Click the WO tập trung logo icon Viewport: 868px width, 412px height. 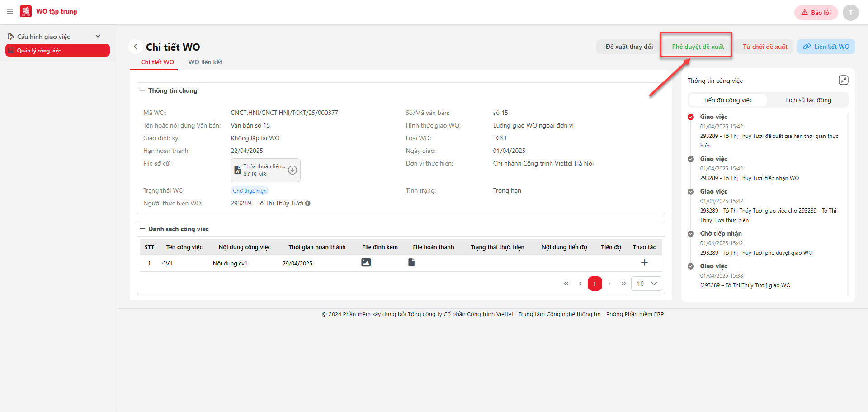pyautogui.click(x=26, y=11)
